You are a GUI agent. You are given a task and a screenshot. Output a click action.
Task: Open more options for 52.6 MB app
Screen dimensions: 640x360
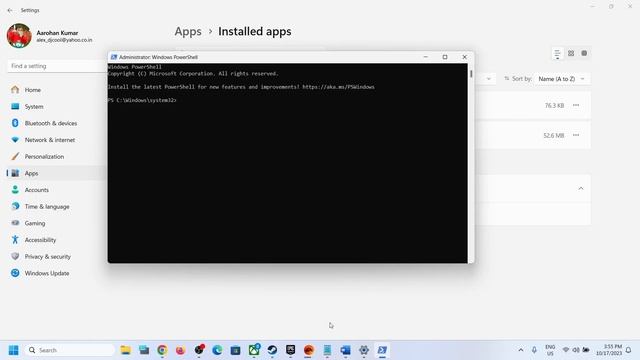click(x=576, y=135)
